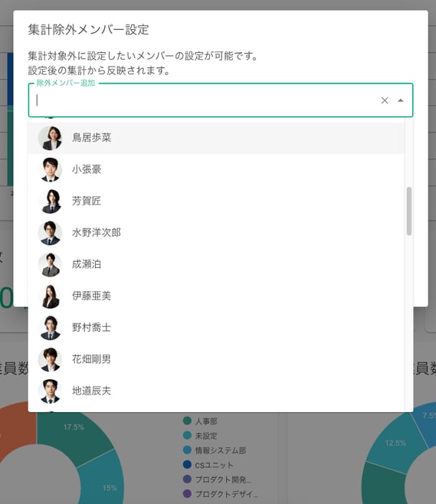Choose 芳賀匠 from the member list
This screenshot has width=436, height=504.
(x=216, y=201)
